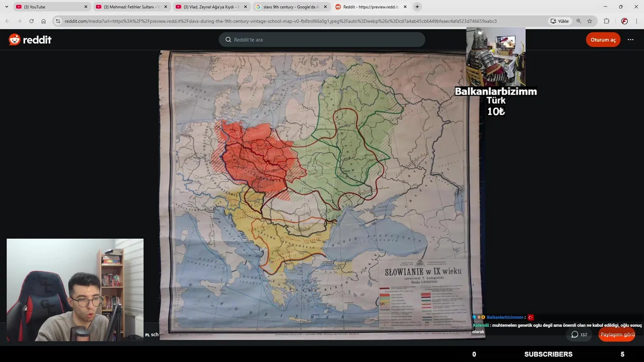This screenshot has width=644, height=362.
Task: Click the Reddit logo home link
Action: (x=30, y=40)
